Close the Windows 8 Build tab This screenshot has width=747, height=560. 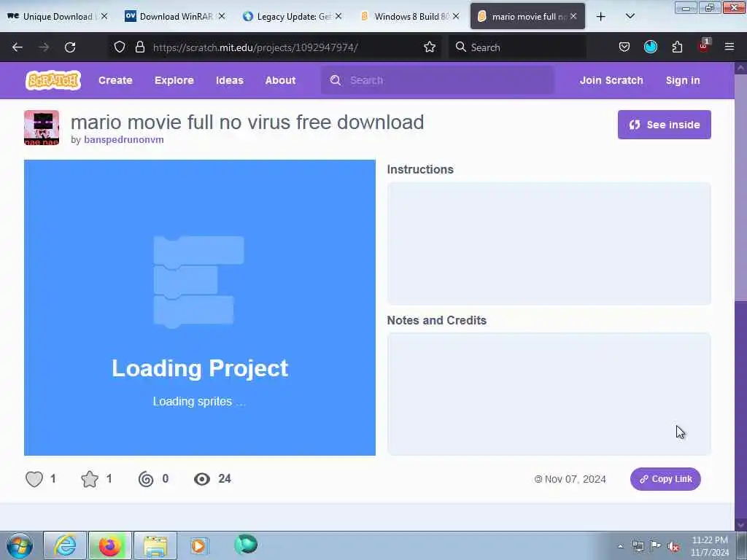click(x=456, y=16)
